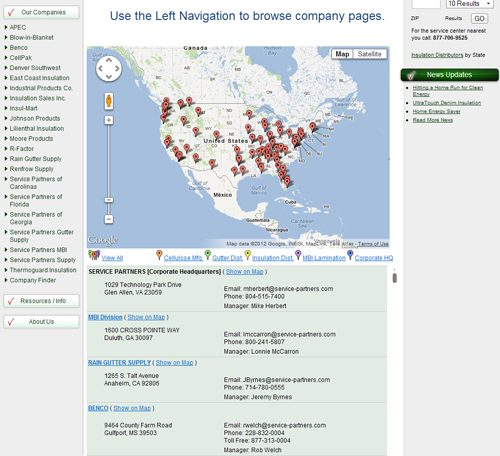The width and height of the screenshot is (500, 456).
Task: Expand the Benco navigation arrow
Action: coord(6,48)
